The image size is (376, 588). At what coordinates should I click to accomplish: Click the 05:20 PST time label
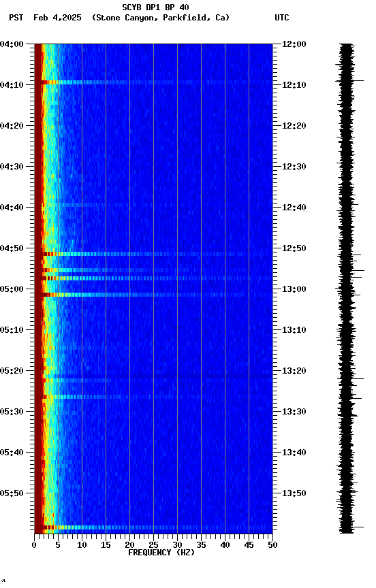12,371
